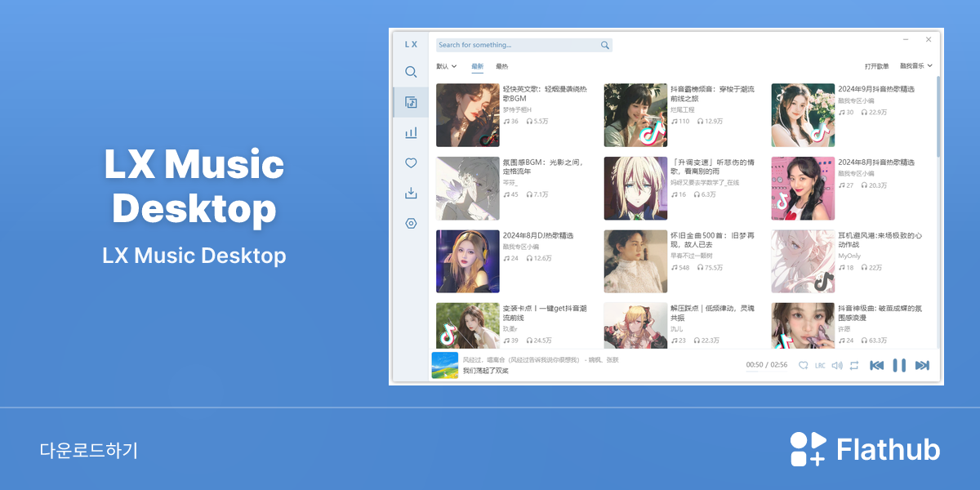Click the LX logo in the sidebar
This screenshot has width=980, height=490.
[411, 44]
